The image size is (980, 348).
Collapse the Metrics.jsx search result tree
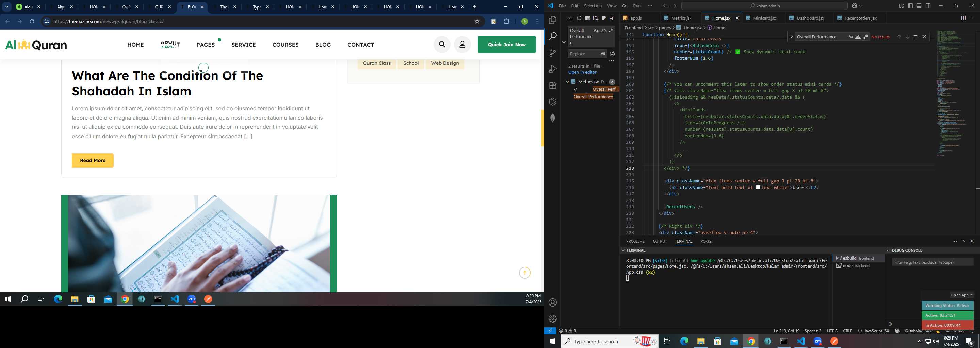click(x=567, y=82)
